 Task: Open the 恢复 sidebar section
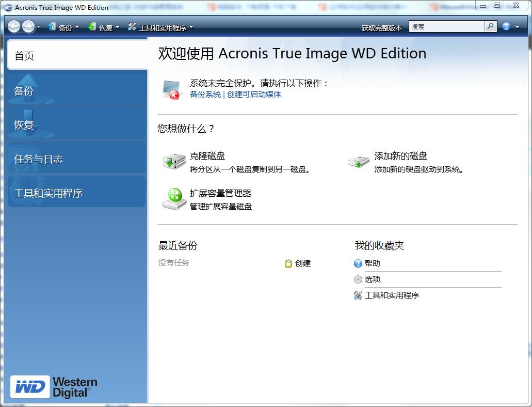tap(77, 124)
